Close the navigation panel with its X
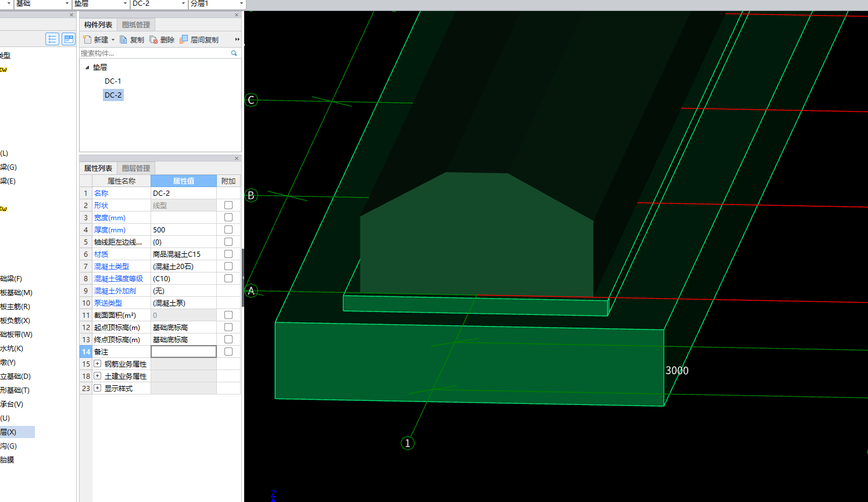The image size is (868, 502). (72, 15)
